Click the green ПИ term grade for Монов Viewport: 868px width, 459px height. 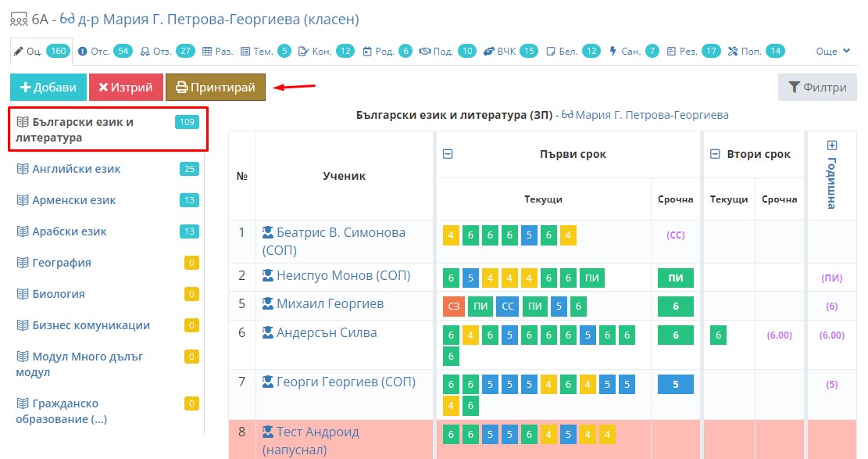click(675, 278)
